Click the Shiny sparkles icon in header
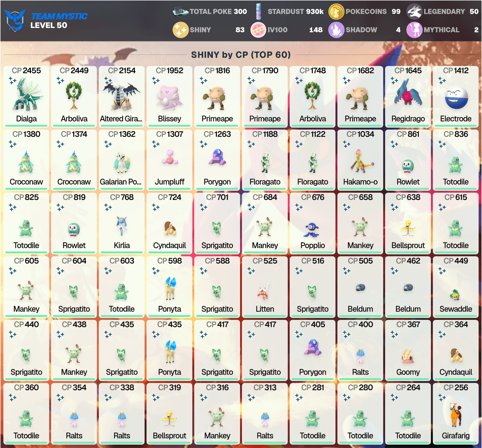482x448 pixels. (180, 30)
